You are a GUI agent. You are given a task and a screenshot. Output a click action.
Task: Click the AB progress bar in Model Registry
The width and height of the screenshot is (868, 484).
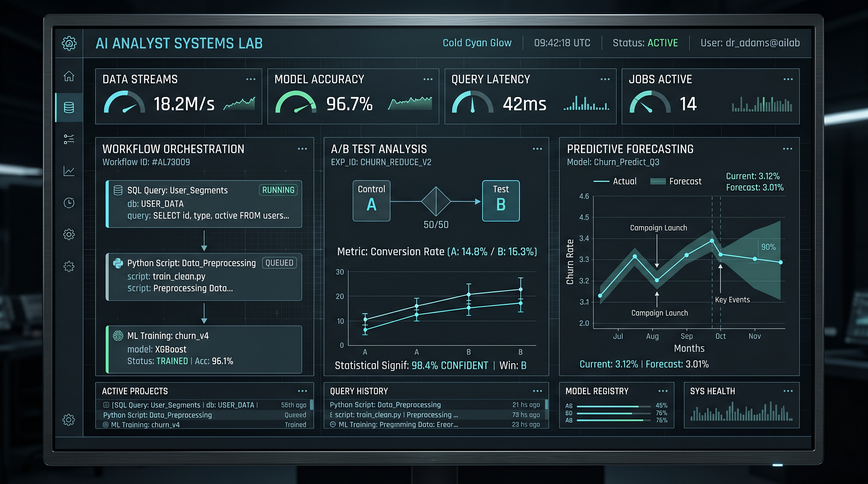[x=613, y=420]
